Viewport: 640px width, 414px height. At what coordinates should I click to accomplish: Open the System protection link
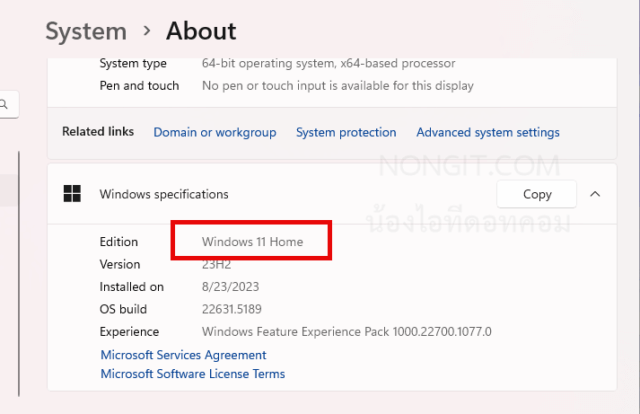point(346,132)
